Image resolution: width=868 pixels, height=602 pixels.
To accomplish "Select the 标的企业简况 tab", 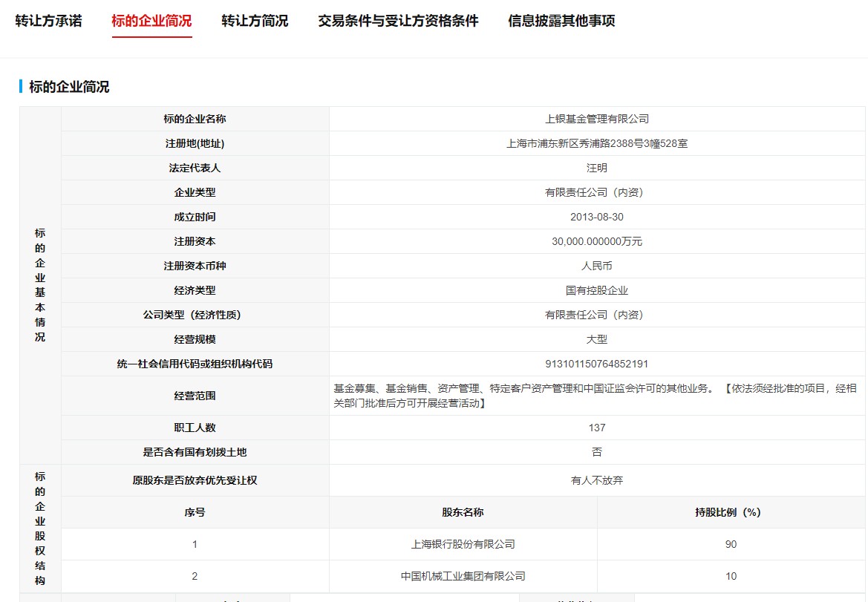I will [x=151, y=21].
